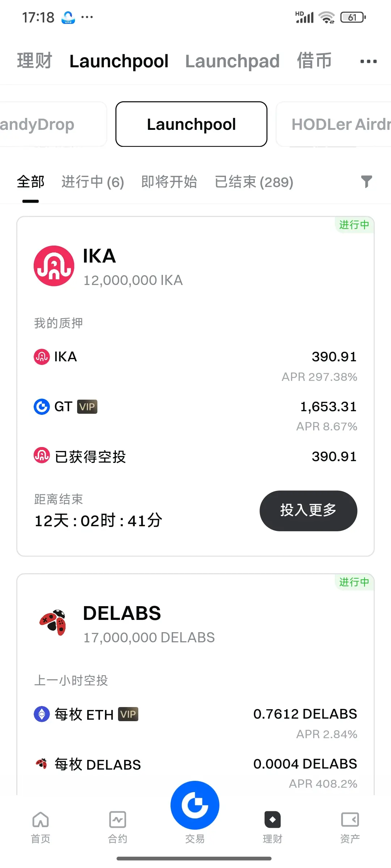Select the CandyDrop section button

point(53,124)
